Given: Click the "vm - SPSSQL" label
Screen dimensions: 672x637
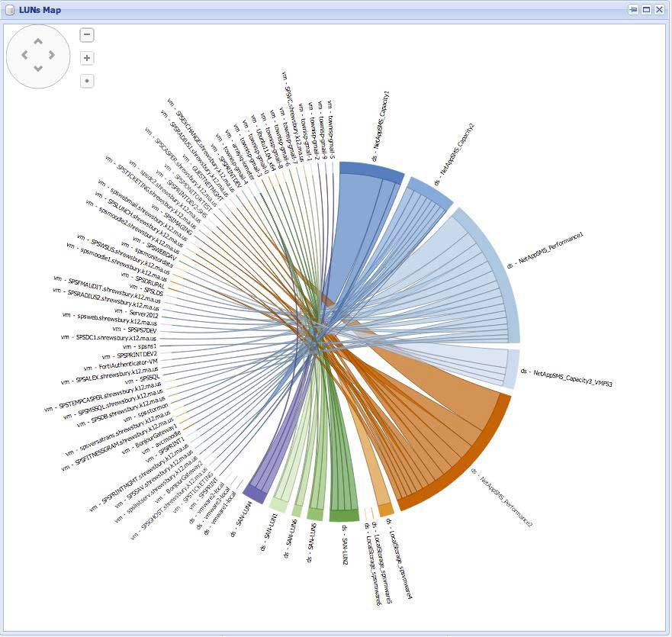Looking at the screenshot, I should pos(143,378).
